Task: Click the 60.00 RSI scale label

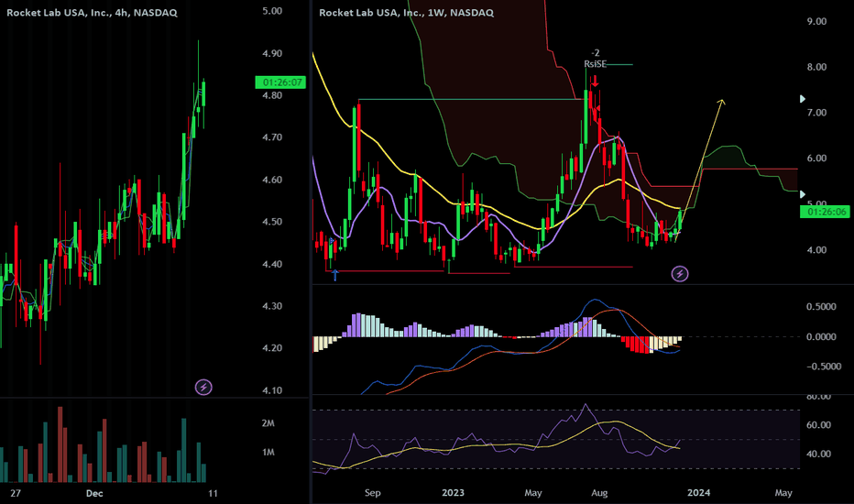Action: (818, 425)
